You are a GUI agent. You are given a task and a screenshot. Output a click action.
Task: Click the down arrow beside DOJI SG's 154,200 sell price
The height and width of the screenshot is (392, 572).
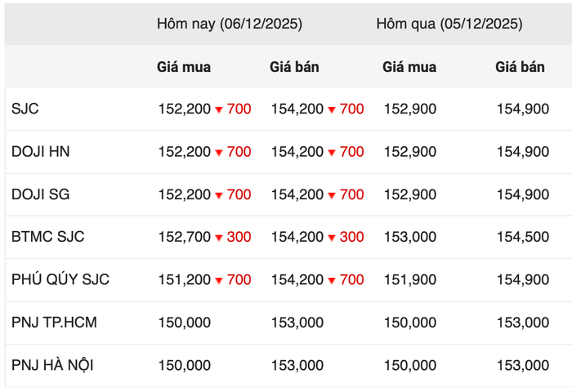pyautogui.click(x=332, y=195)
